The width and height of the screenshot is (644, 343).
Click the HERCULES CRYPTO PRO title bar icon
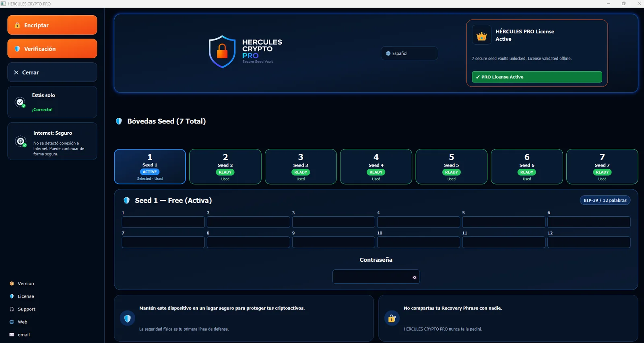3,4
